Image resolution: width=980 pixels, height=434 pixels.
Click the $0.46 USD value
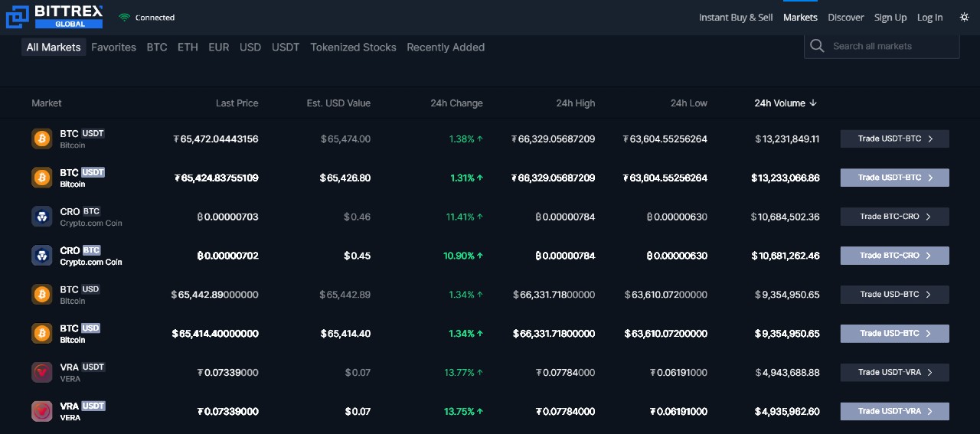357,217
